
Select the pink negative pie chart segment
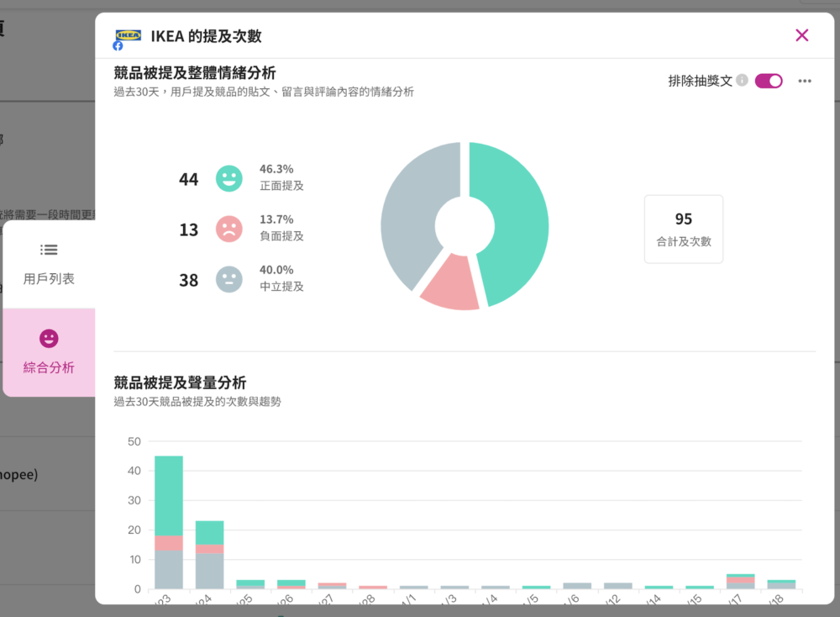450,286
